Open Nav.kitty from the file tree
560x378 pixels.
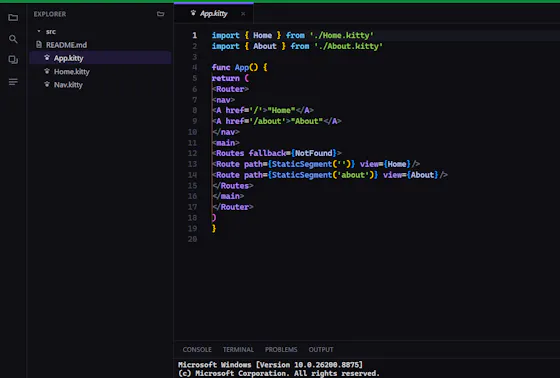tap(68, 85)
